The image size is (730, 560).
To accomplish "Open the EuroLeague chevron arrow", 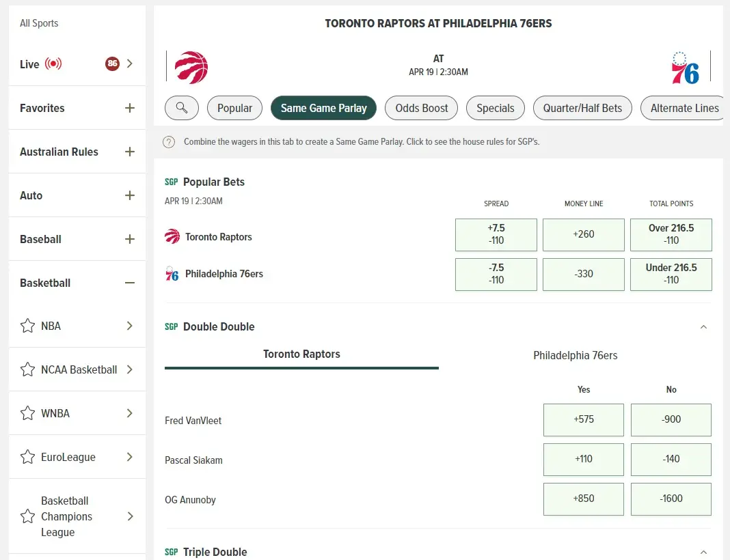I will pyautogui.click(x=130, y=457).
